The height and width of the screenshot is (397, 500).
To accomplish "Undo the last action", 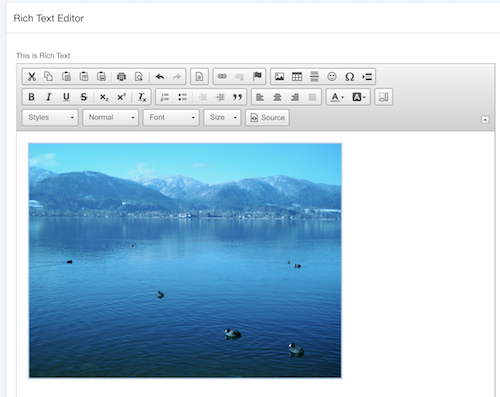I will click(160, 77).
